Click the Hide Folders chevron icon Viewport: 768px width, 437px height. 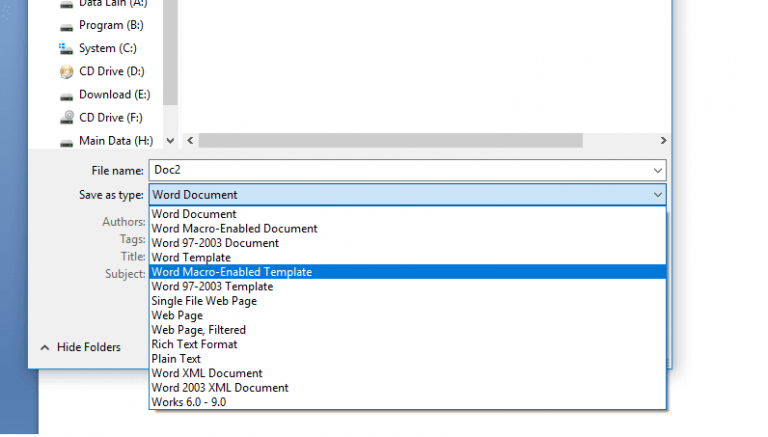coord(45,348)
